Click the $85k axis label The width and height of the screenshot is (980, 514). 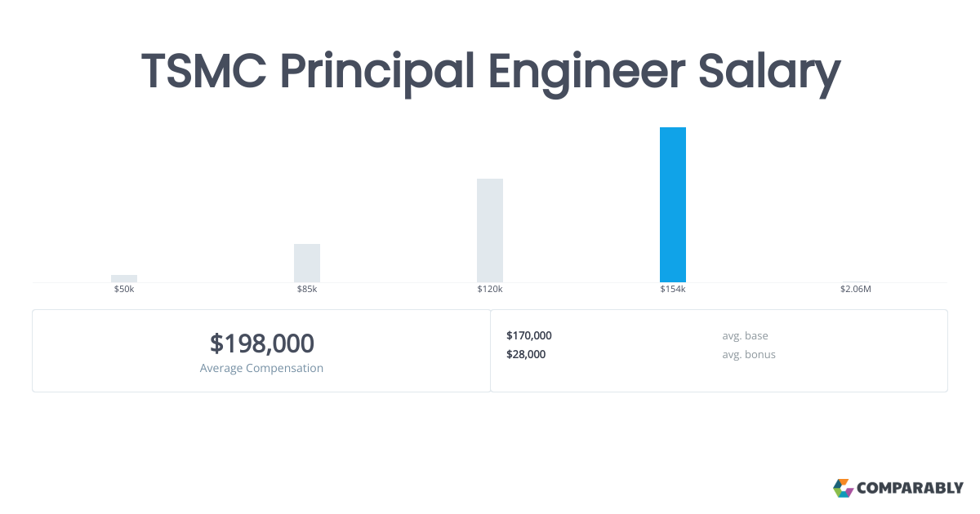pos(307,290)
